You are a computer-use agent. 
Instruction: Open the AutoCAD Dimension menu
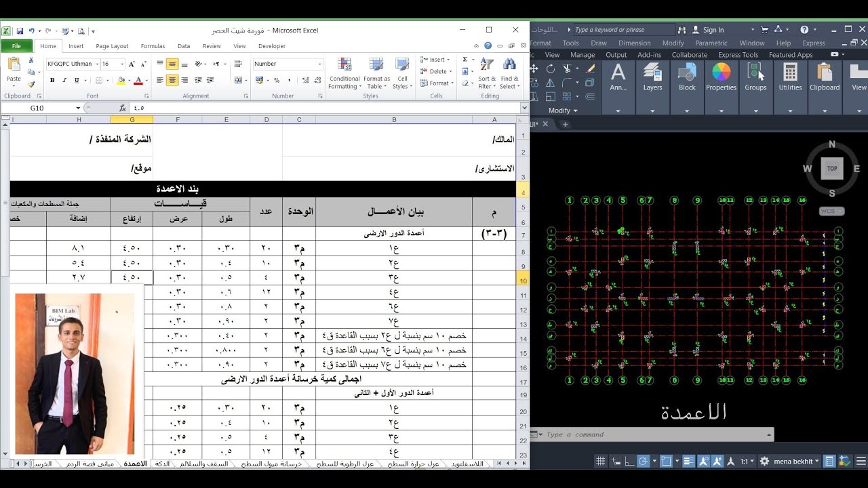tap(635, 43)
